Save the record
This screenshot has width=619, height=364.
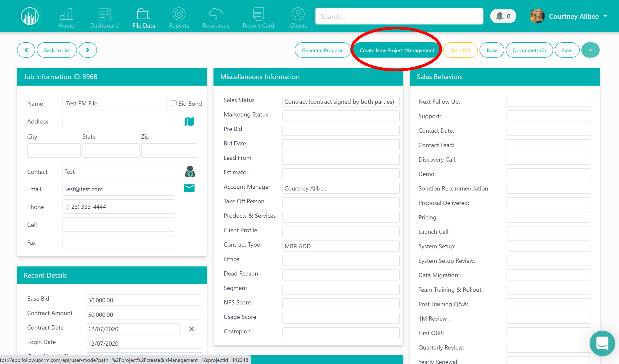tap(567, 50)
